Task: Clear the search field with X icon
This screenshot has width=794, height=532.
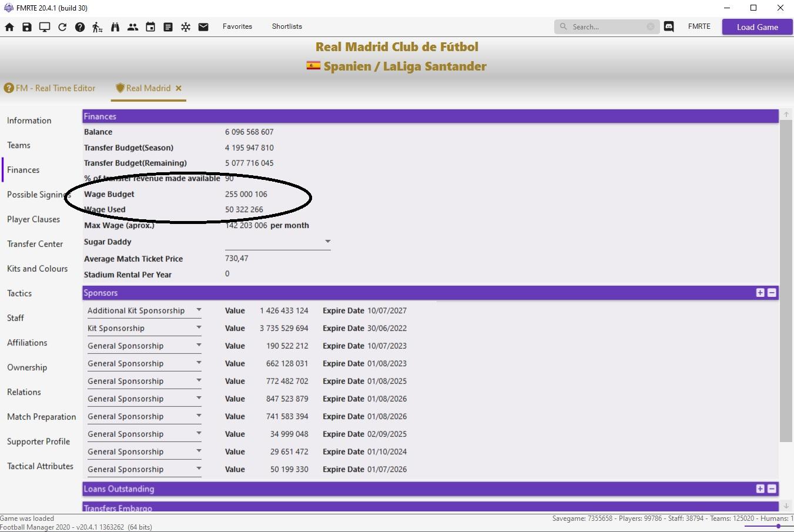Action: (x=651, y=26)
